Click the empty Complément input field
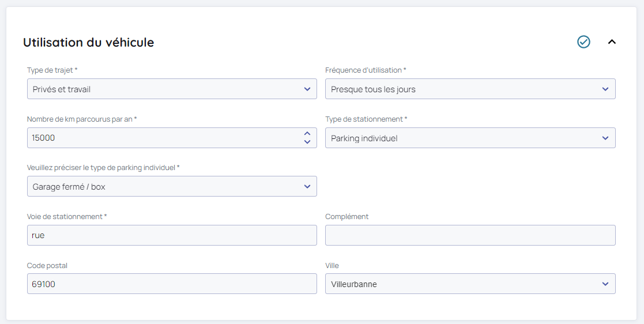The height and width of the screenshot is (324, 644). (x=470, y=235)
